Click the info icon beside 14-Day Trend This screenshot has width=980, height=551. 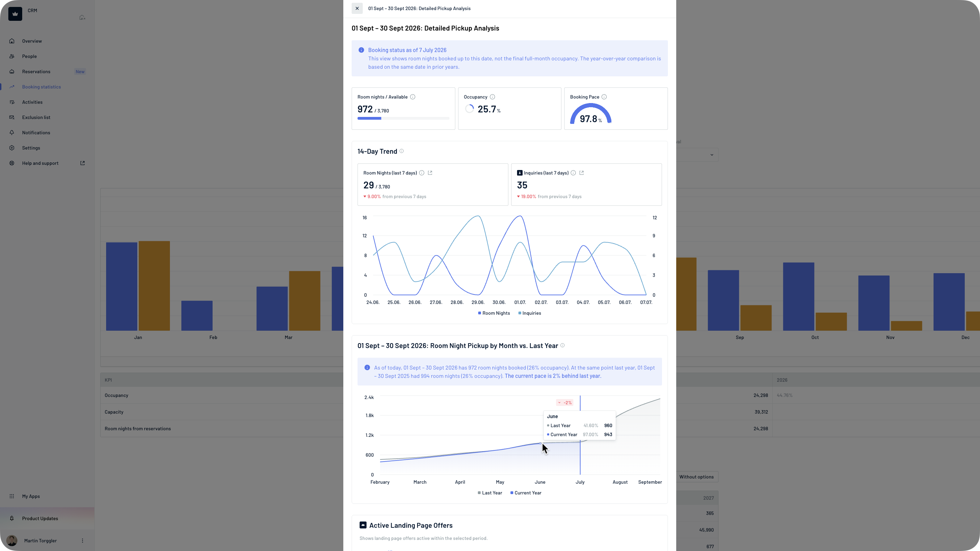coord(401,151)
